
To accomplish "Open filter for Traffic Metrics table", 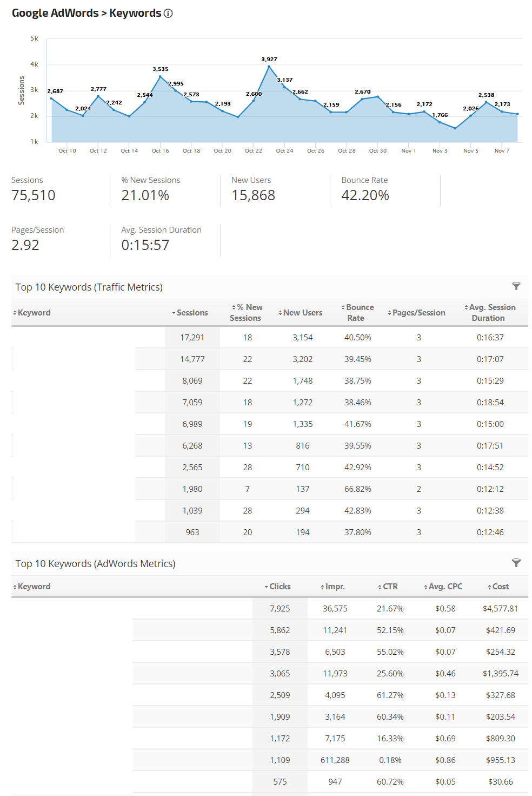I will point(516,286).
